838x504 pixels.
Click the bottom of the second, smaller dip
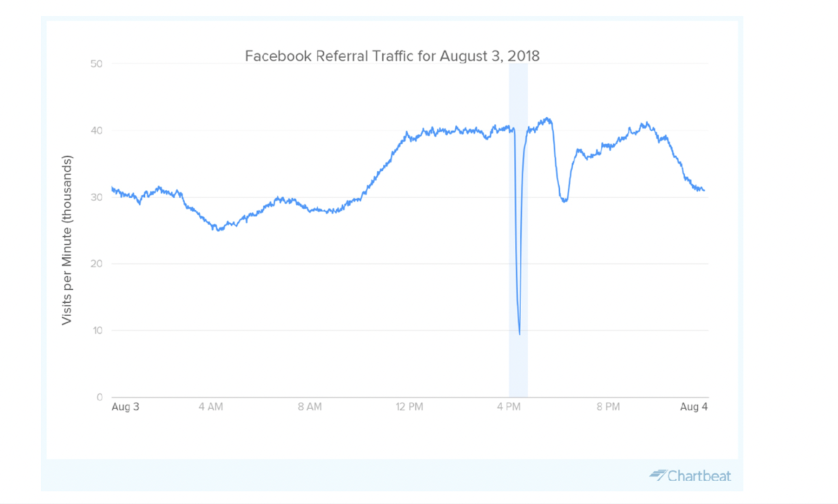(564, 201)
